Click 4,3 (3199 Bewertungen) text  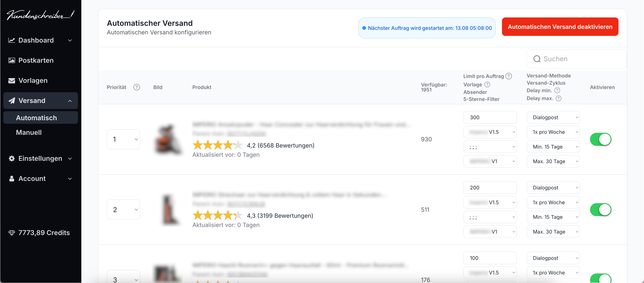(x=280, y=216)
